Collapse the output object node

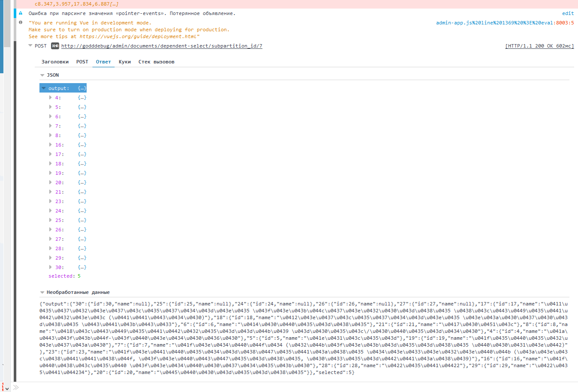coord(43,88)
